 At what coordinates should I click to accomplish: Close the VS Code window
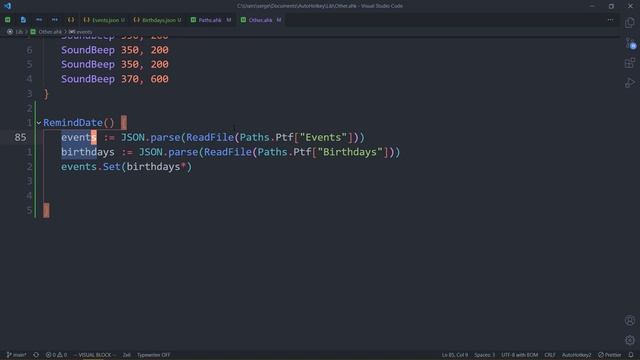tap(630, 6)
